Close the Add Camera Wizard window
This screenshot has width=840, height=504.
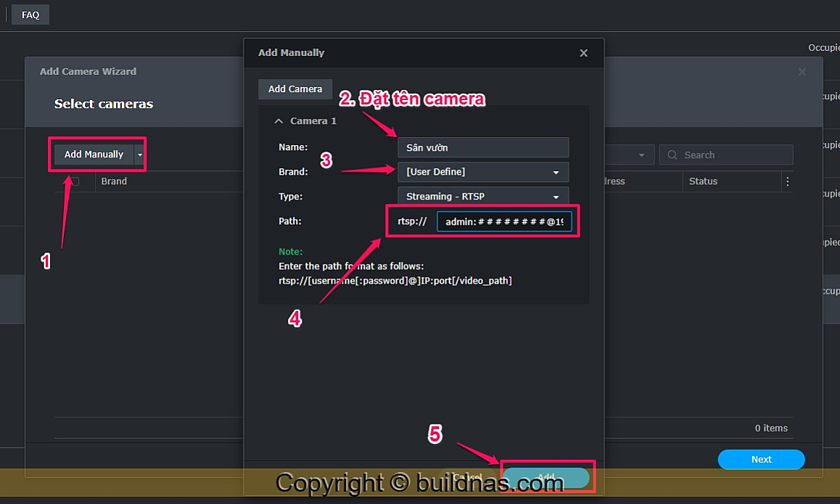(x=802, y=72)
